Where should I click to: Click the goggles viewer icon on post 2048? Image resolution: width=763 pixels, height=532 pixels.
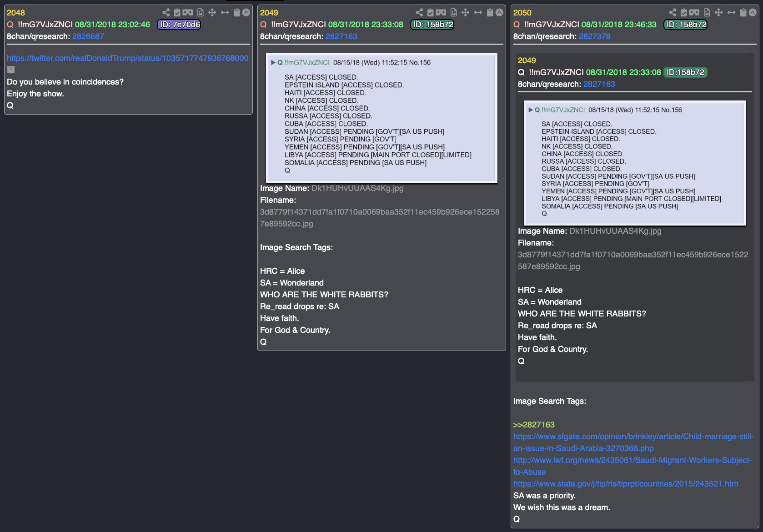(188, 13)
